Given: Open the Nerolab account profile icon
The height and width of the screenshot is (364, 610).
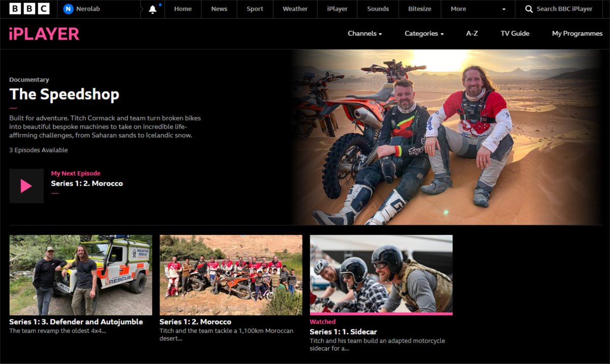Looking at the screenshot, I should point(68,8).
